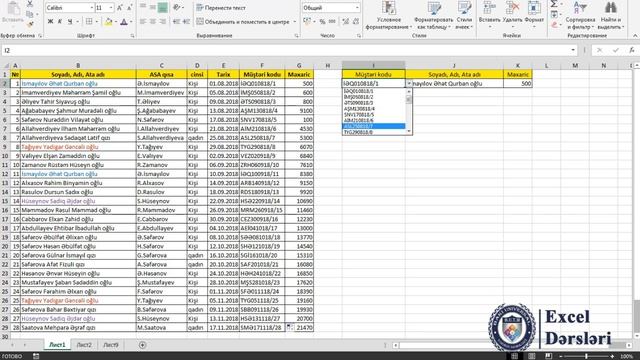
Task: Apply percent style format
Action: click(x=322, y=22)
